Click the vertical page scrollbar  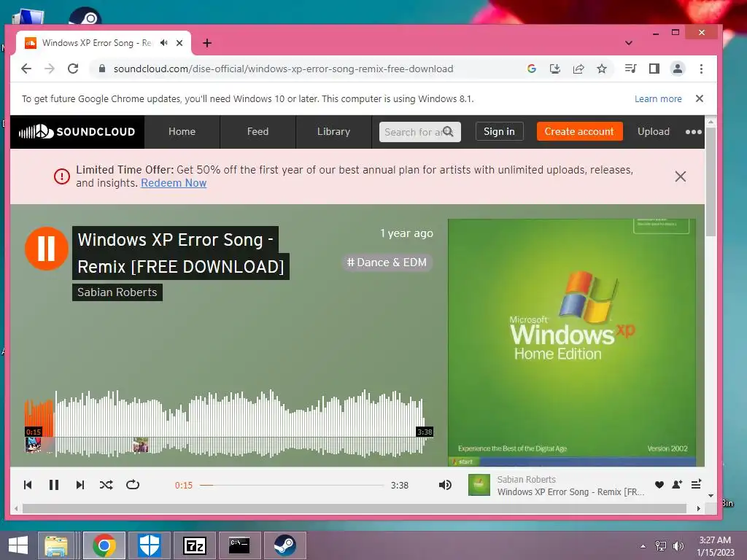point(711,182)
